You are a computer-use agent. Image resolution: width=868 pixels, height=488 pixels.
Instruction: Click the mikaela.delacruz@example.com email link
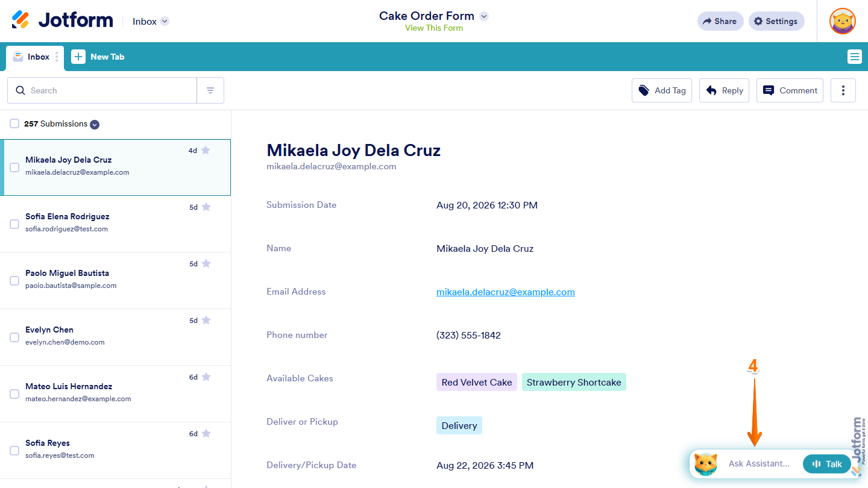[x=505, y=292]
